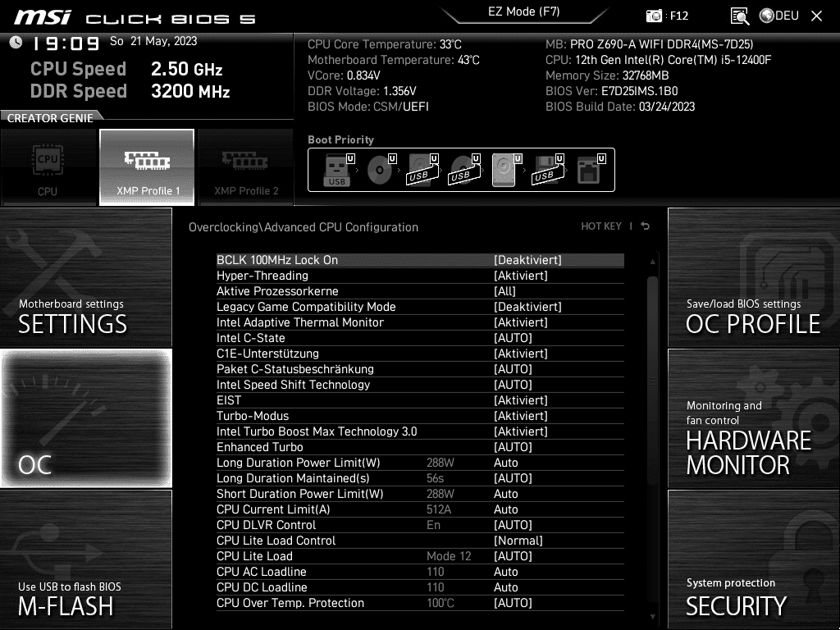Open M-FLASH to flash BIOS via USB
The width and height of the screenshot is (840, 630).
85,559
